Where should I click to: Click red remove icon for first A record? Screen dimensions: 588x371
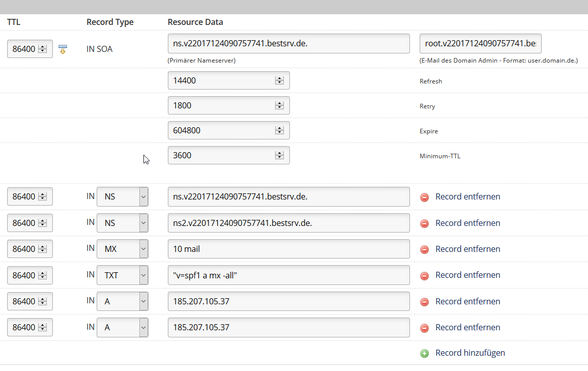coord(424,302)
